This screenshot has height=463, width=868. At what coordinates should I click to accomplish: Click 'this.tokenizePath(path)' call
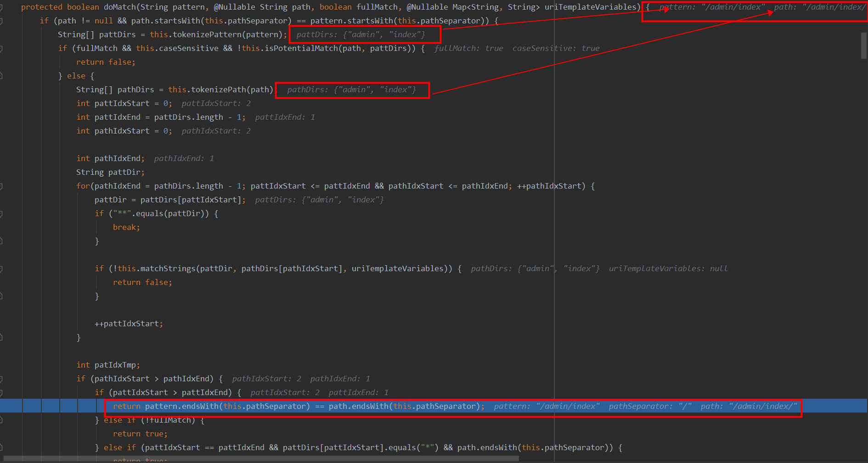[x=221, y=90]
